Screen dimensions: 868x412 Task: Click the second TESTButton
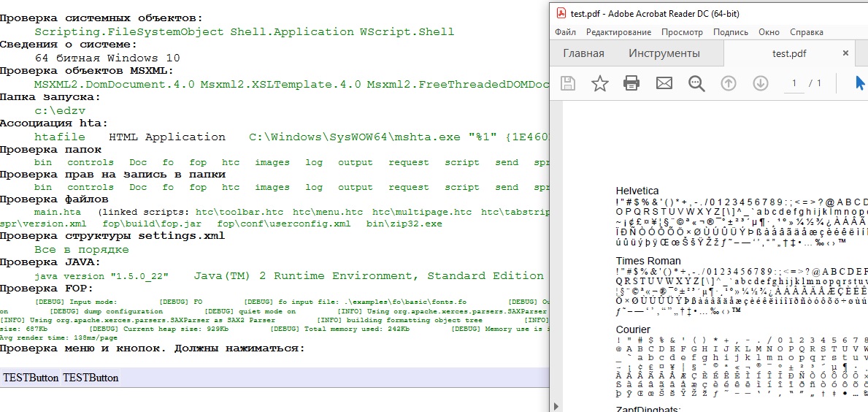tap(91, 378)
